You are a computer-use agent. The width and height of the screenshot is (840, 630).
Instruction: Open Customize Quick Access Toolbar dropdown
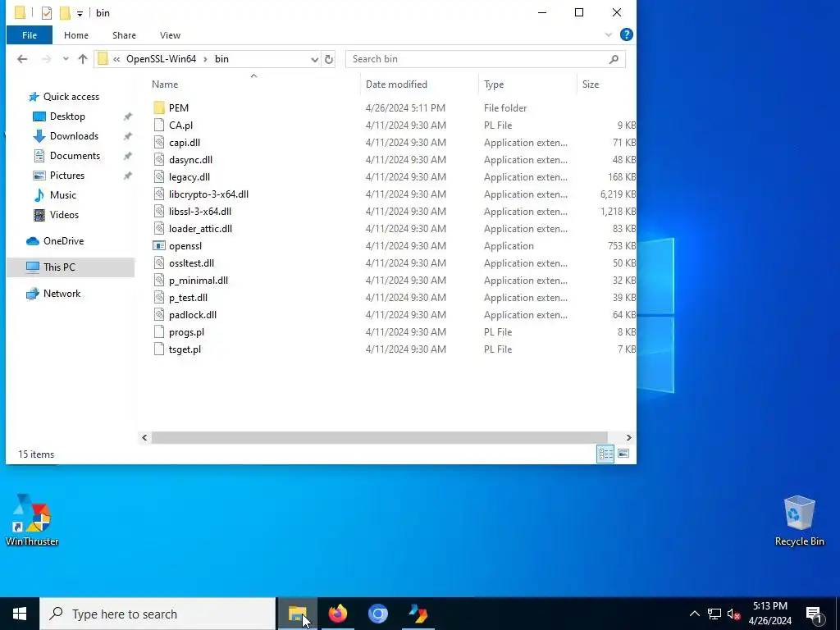80,13
